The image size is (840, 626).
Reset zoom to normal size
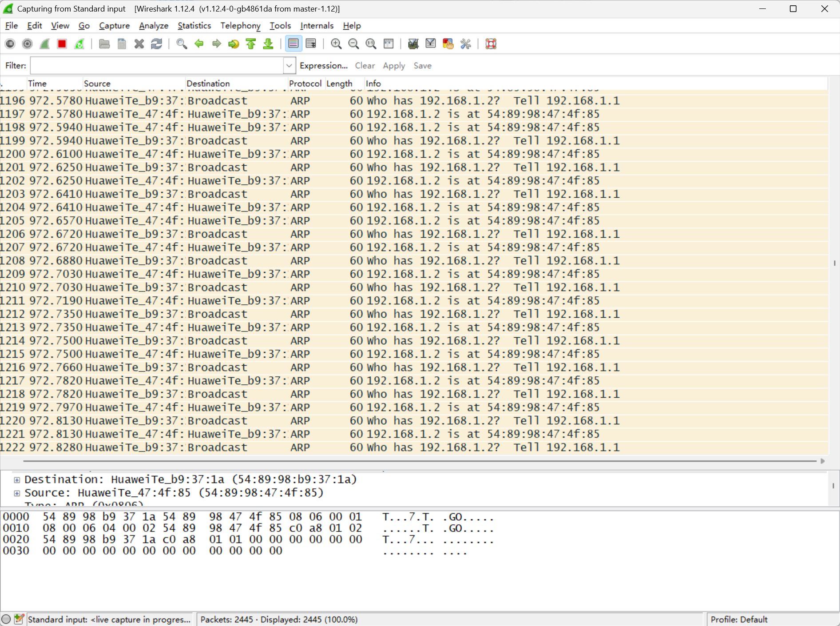coord(371,44)
